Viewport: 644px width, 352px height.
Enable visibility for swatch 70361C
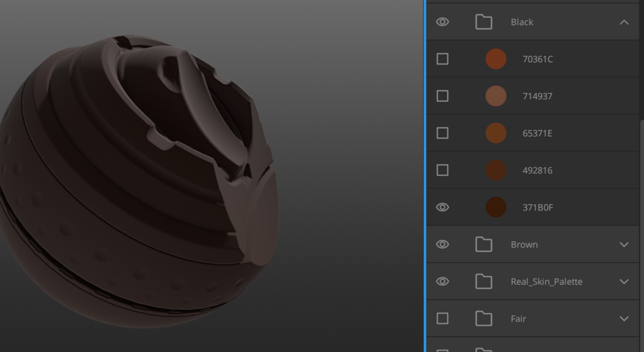click(x=442, y=59)
